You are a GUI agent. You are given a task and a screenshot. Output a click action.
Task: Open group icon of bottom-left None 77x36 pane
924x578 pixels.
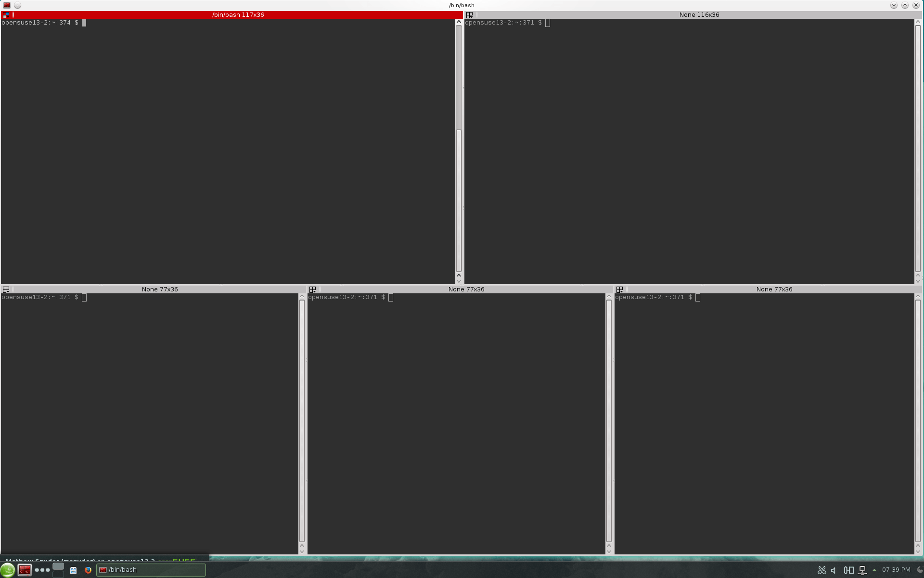[6, 289]
